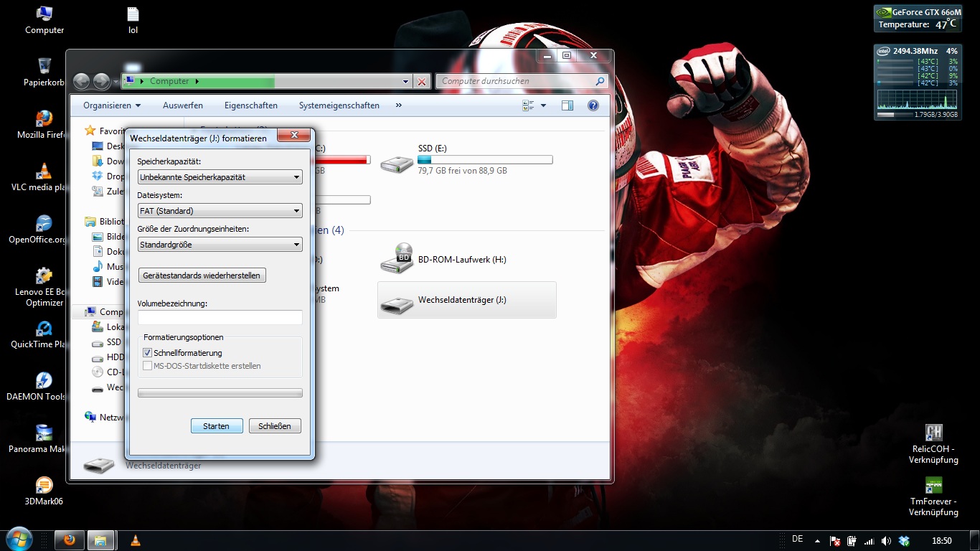This screenshot has width=980, height=551.
Task: Open the Größe der Zuordnungseinheiten dropdown
Action: point(220,245)
